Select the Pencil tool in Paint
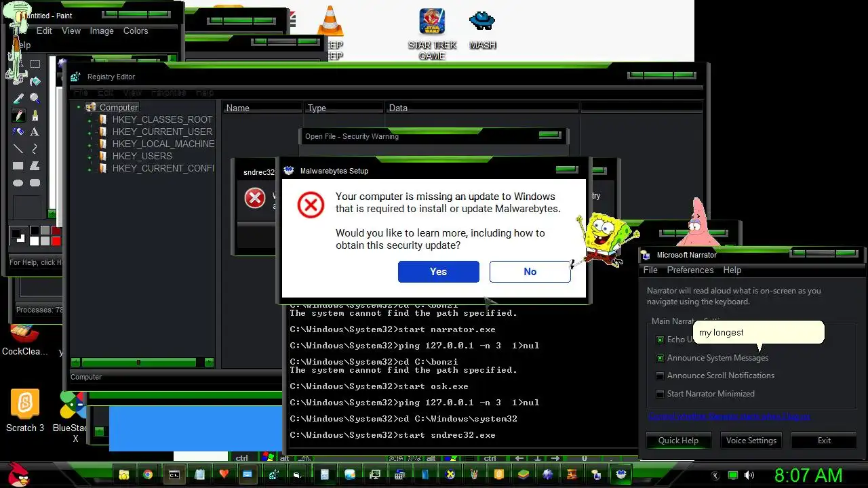Viewport: 868px width, 488px height. (18, 116)
